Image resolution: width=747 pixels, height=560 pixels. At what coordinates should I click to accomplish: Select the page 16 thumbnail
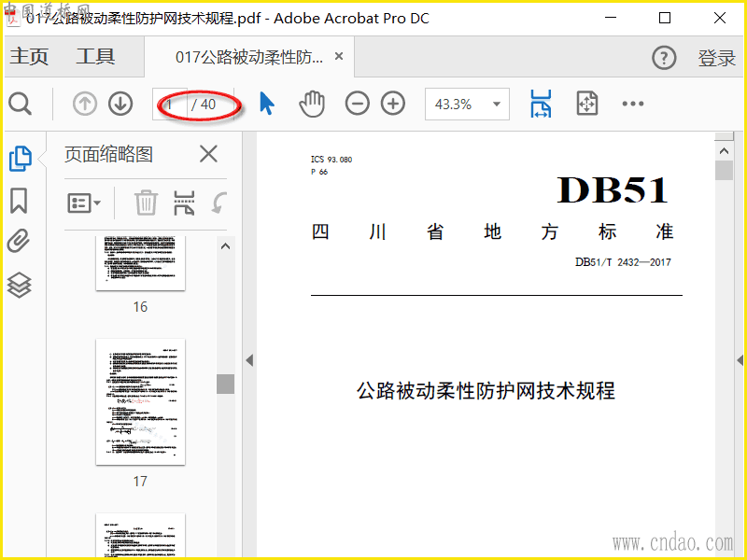[140, 263]
